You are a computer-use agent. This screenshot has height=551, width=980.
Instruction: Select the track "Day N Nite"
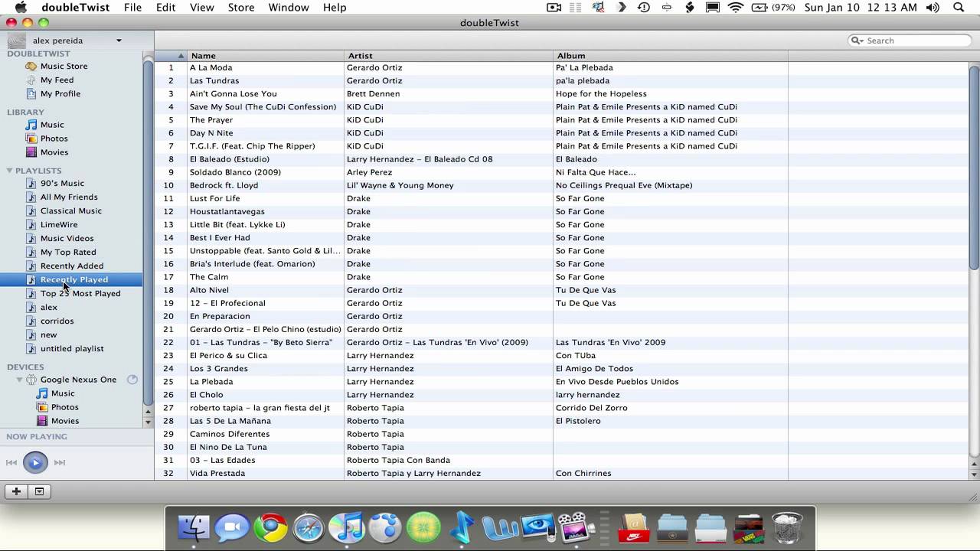click(x=211, y=133)
